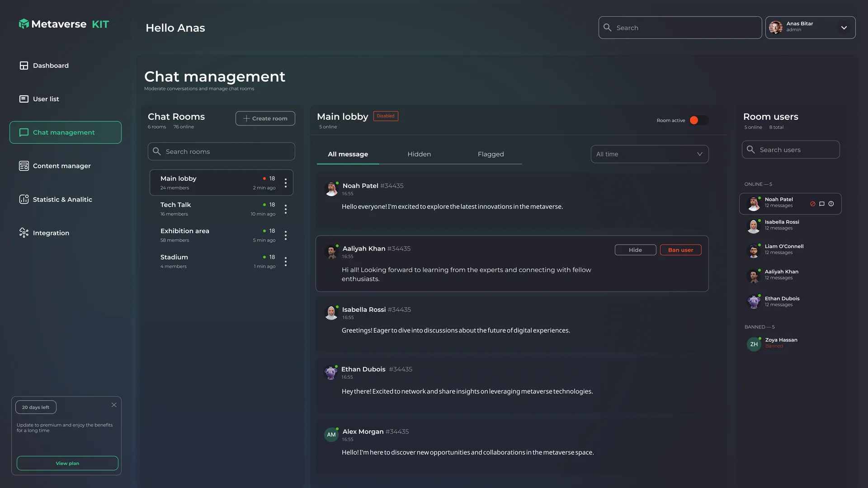Focus the top Search field
Image resolution: width=868 pixels, height=488 pixels.
click(680, 28)
